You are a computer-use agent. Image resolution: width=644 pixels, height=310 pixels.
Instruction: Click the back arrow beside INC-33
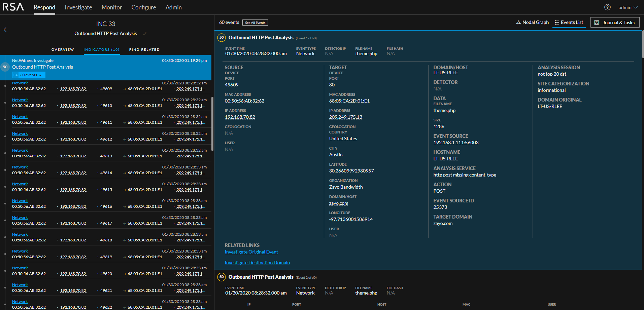[x=5, y=30]
